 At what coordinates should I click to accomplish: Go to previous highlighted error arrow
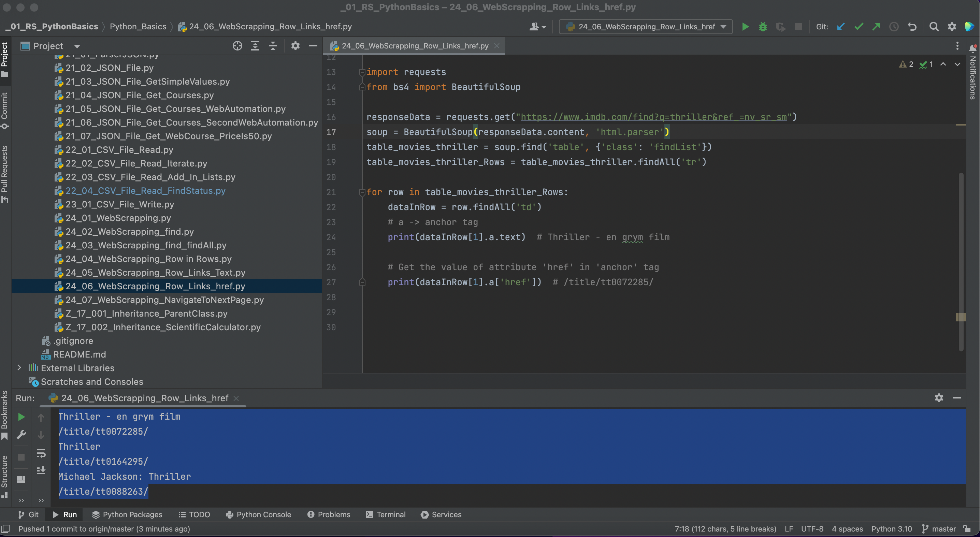943,64
